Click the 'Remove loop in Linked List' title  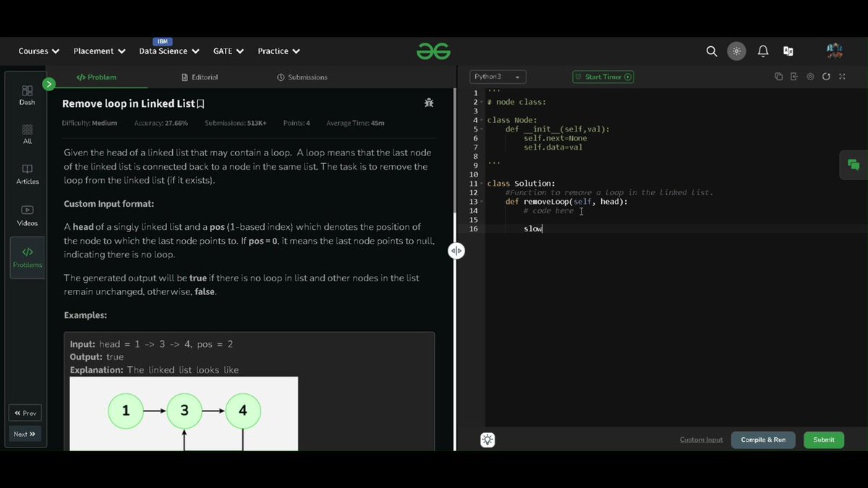point(129,104)
